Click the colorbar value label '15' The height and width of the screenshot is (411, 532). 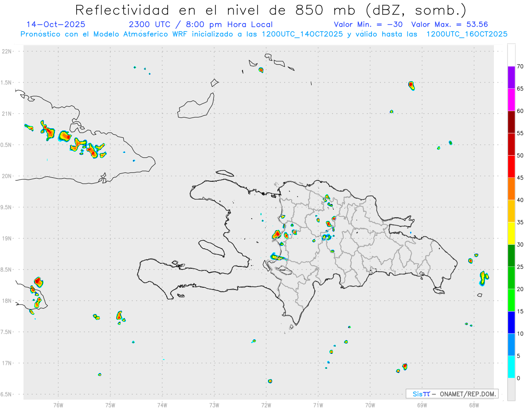tap(520, 311)
